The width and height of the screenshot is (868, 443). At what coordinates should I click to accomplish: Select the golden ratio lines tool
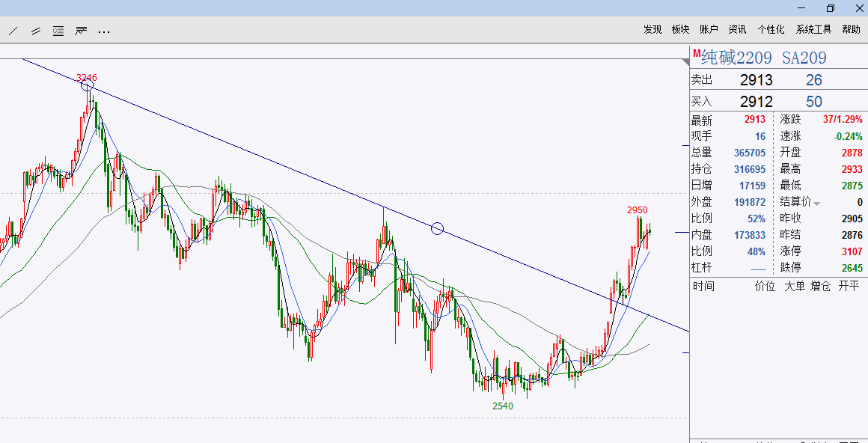58,31
